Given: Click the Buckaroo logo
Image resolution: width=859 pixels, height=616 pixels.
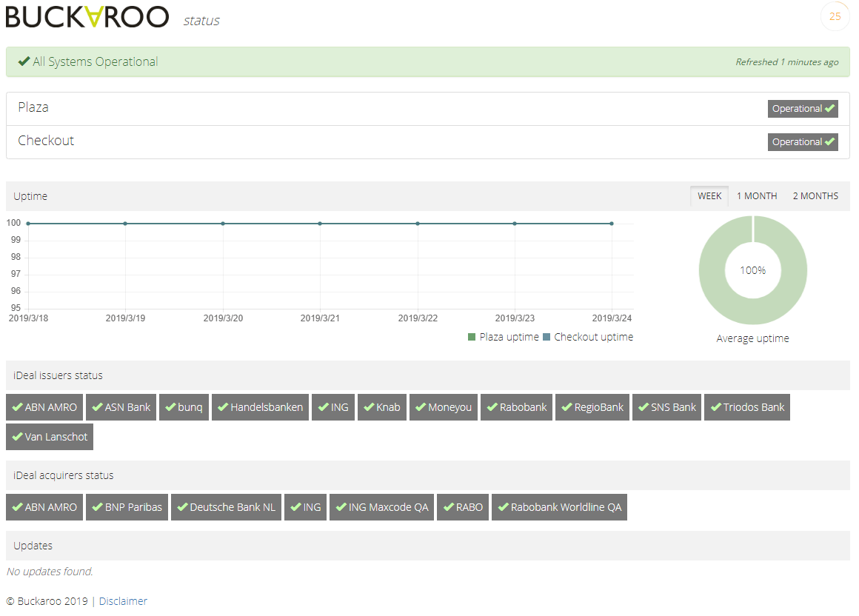Looking at the screenshot, I should [x=87, y=17].
